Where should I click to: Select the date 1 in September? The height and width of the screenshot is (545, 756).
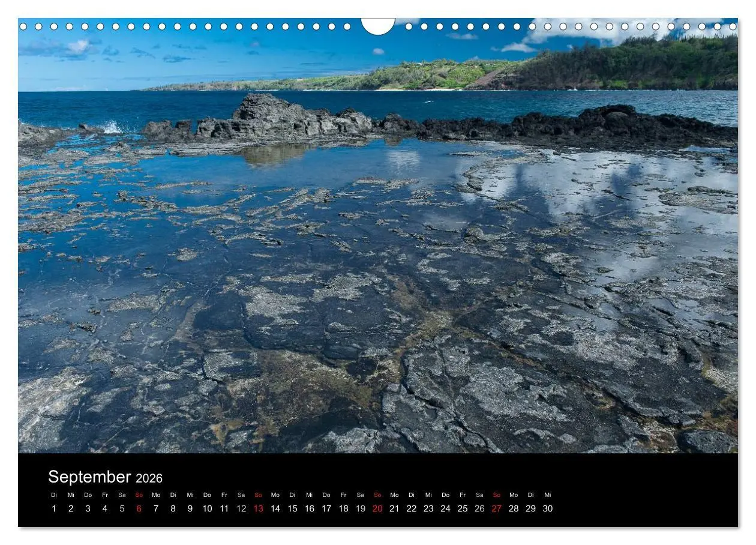pyautogui.click(x=54, y=508)
